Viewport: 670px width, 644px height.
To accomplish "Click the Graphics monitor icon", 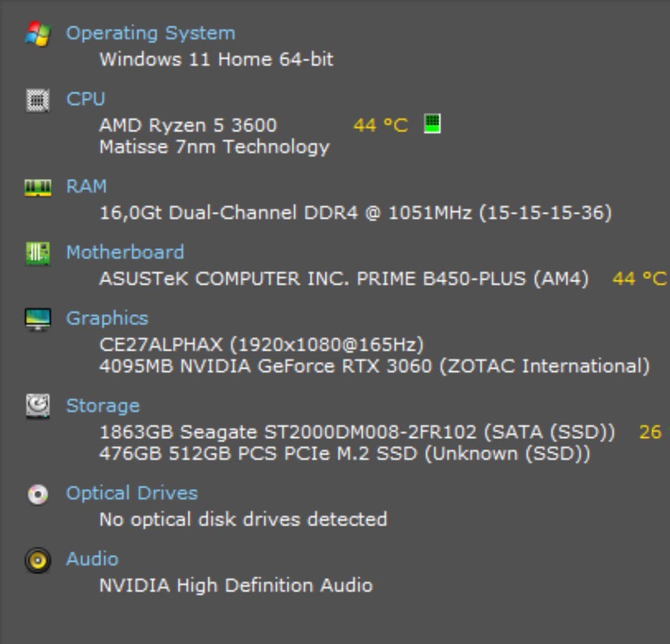I will tap(38, 319).
